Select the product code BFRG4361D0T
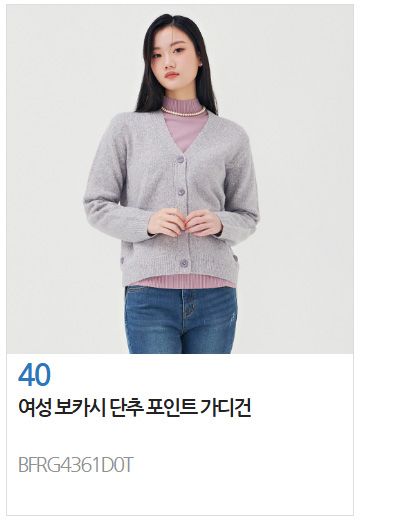400x527 pixels. point(76,465)
